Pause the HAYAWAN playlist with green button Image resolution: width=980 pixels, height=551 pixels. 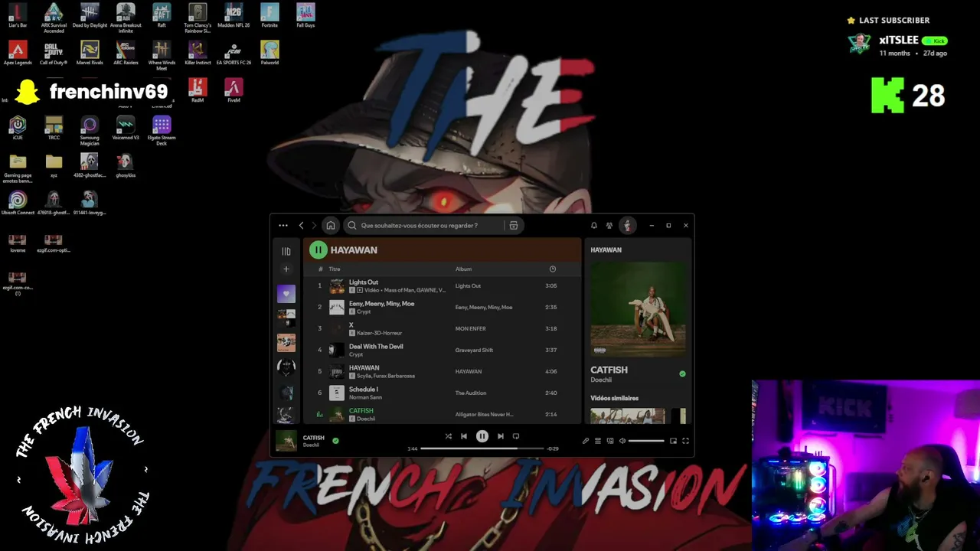(x=318, y=250)
